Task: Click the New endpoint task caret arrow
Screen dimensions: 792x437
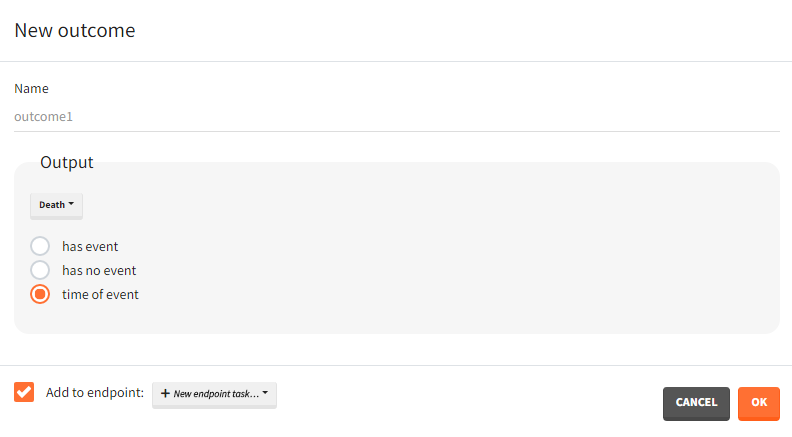Action: tap(265, 393)
